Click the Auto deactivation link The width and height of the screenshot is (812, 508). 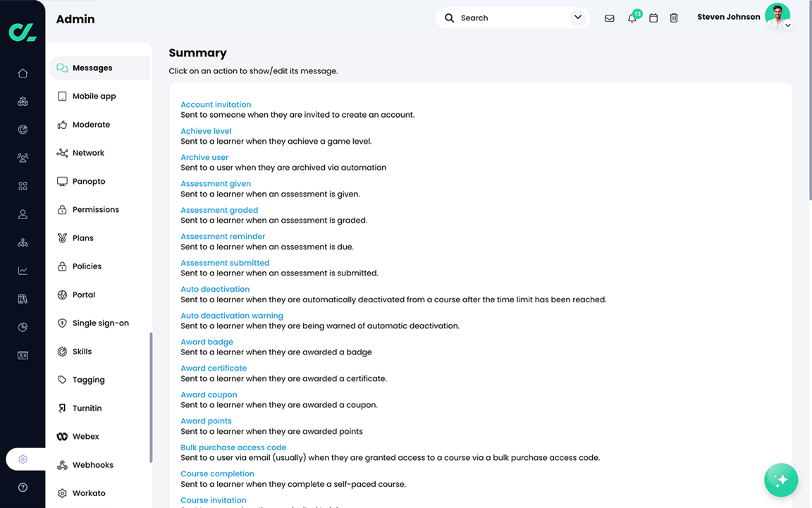click(x=215, y=290)
